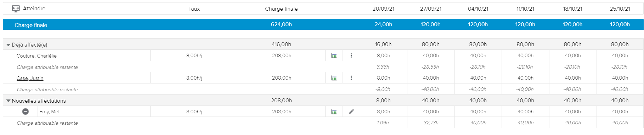The height and width of the screenshot is (135, 644).
Task: Edit Fray, Mel allocation with pencil icon
Action: pyautogui.click(x=351, y=112)
